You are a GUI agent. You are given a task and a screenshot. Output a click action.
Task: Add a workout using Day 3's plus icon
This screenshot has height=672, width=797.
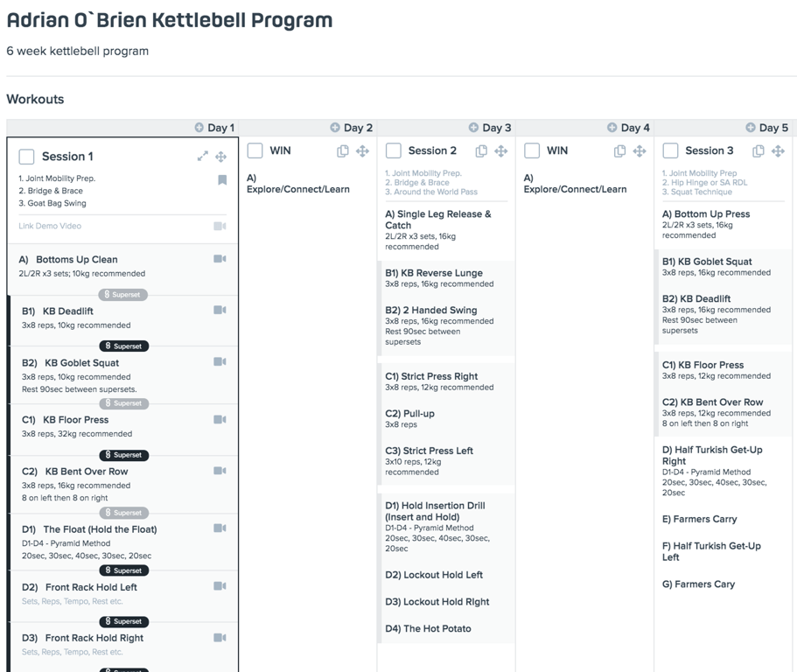pos(473,128)
